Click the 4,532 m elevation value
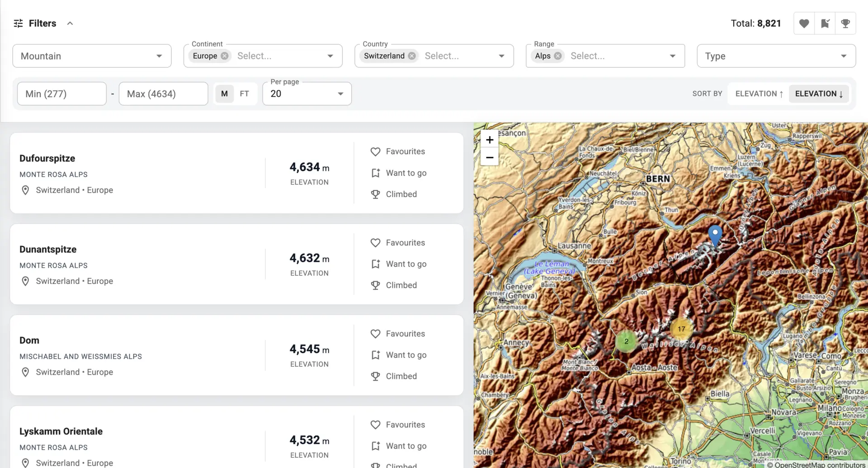The height and width of the screenshot is (468, 868). coord(310,440)
